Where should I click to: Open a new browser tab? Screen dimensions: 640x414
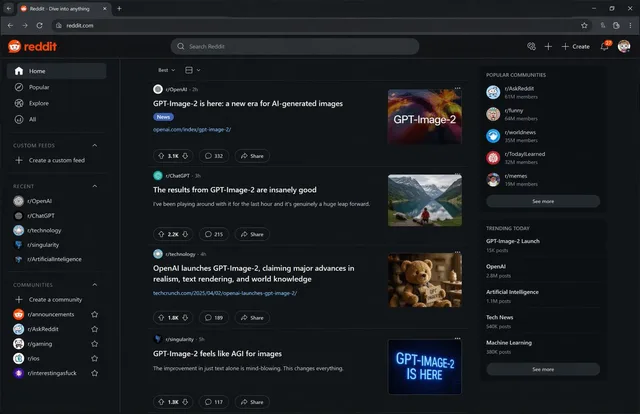[x=119, y=9]
